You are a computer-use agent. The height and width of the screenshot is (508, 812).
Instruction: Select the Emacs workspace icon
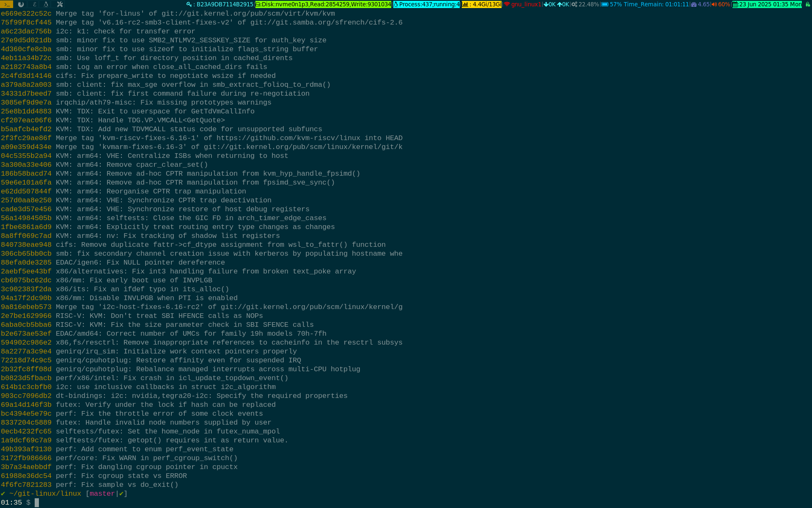[34, 4]
